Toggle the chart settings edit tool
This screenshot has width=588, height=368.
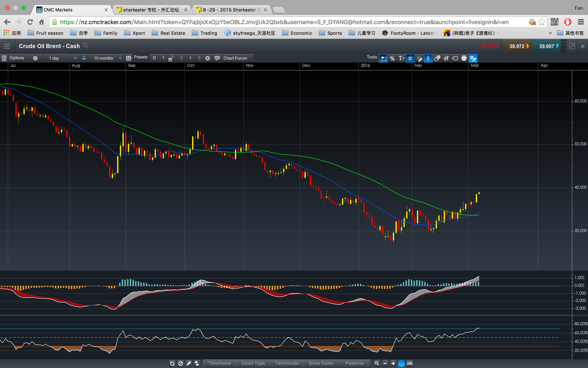(473, 58)
